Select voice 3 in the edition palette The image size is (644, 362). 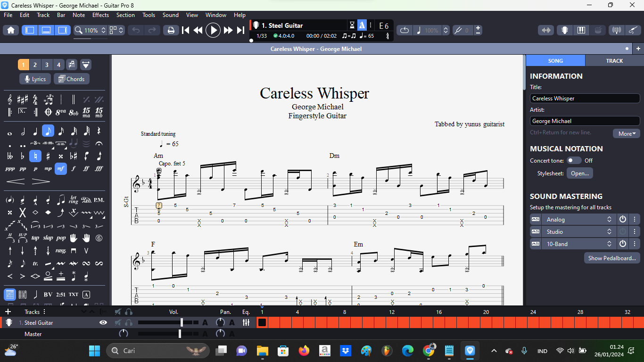47,65
